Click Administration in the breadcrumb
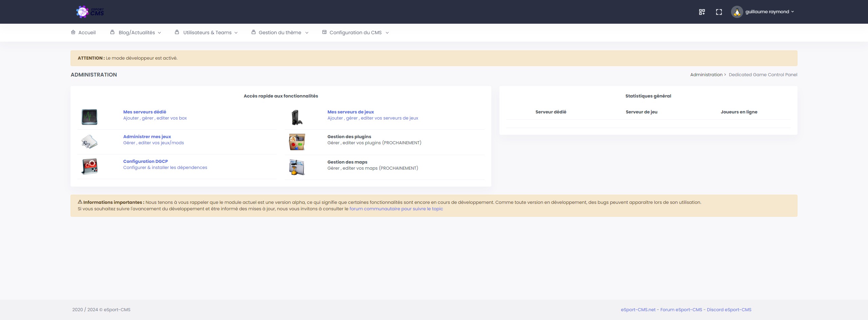The height and width of the screenshot is (320, 868). (706, 74)
